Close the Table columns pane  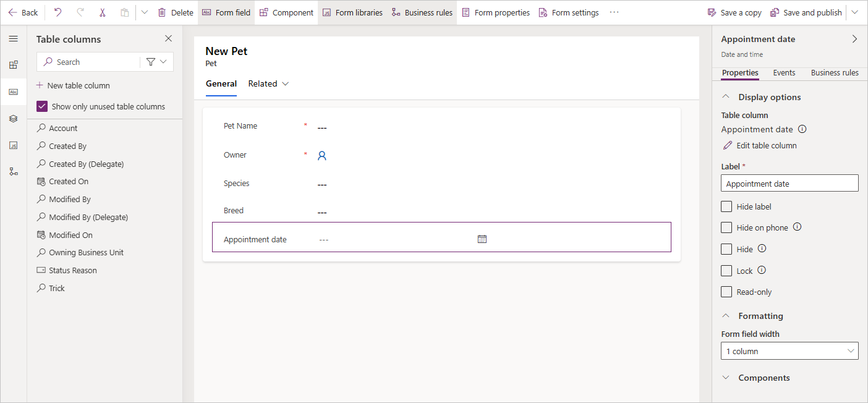(x=168, y=38)
